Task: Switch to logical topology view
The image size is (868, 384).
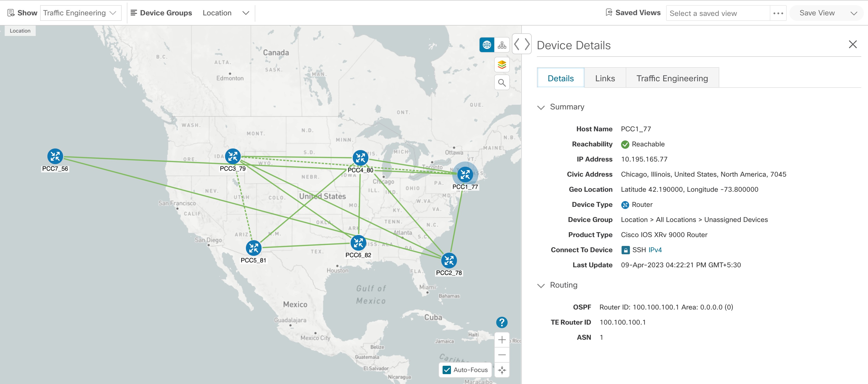Action: click(502, 44)
